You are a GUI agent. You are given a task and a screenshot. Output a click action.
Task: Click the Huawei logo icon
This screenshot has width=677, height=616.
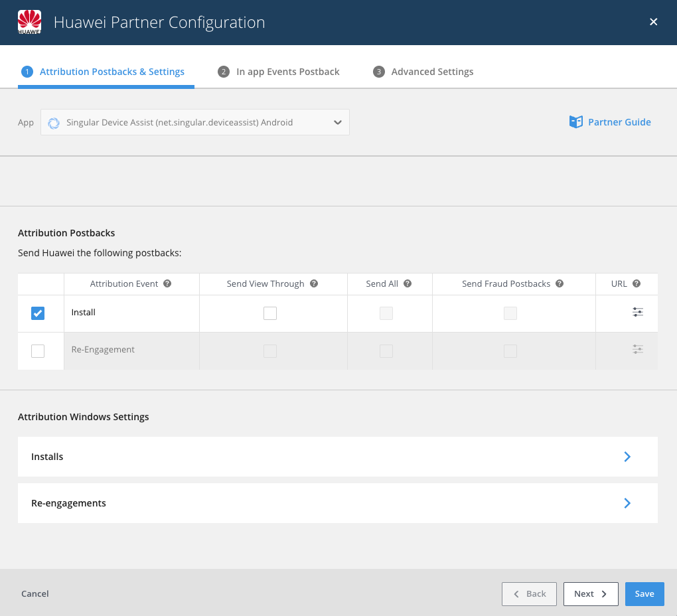click(x=29, y=22)
